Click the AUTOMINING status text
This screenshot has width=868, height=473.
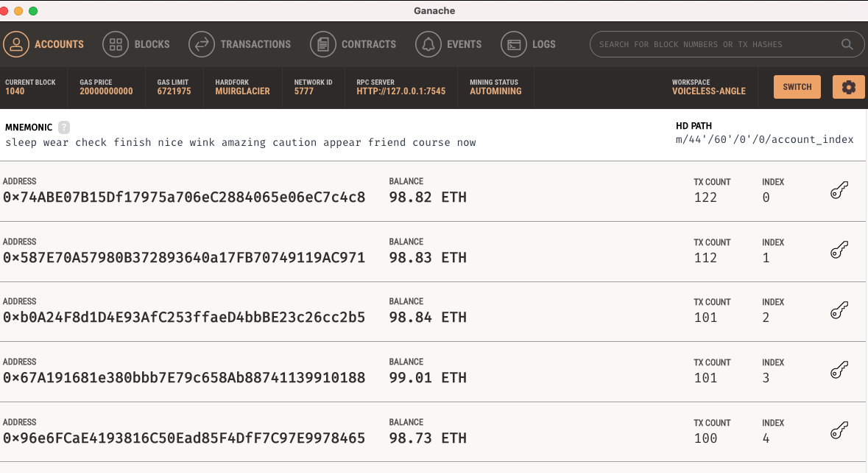(495, 91)
